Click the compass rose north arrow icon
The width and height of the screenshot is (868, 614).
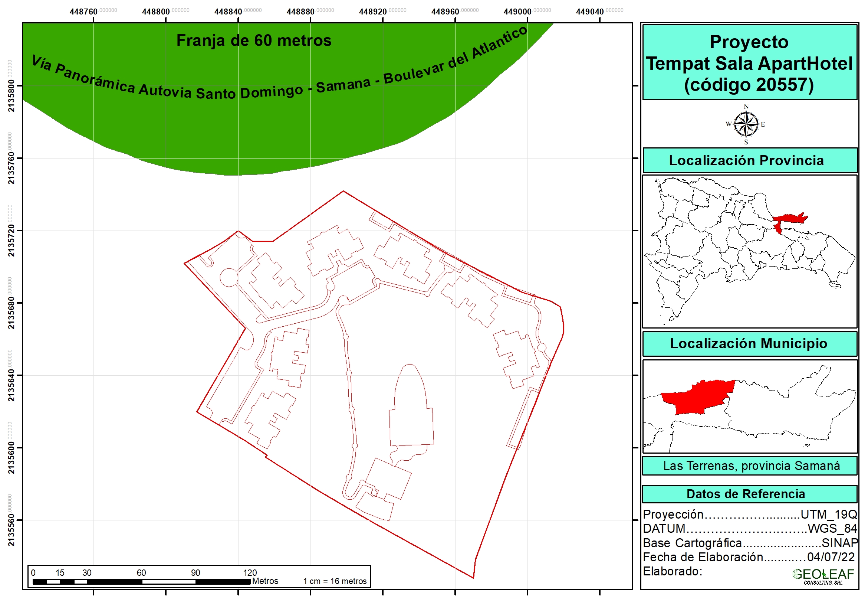pos(746,124)
